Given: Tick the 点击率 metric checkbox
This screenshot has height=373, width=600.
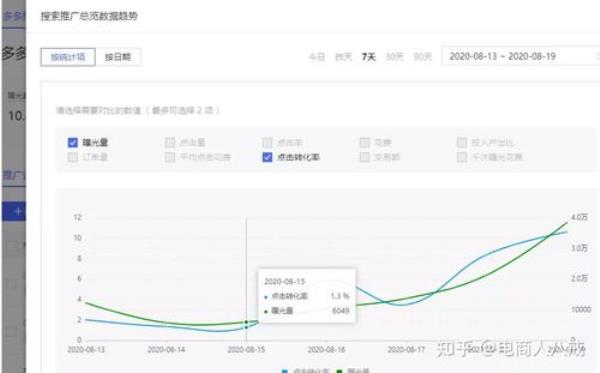Looking at the screenshot, I should pos(267,143).
